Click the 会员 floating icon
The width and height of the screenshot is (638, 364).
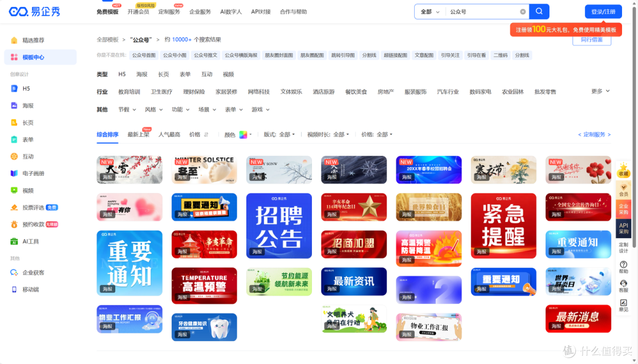[x=623, y=190]
